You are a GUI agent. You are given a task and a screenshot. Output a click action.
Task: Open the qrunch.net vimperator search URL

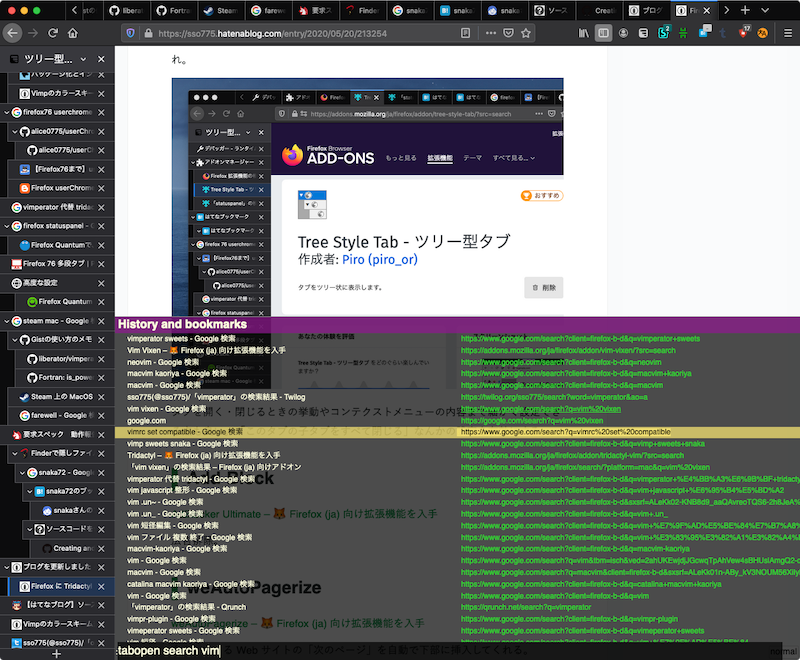526,607
